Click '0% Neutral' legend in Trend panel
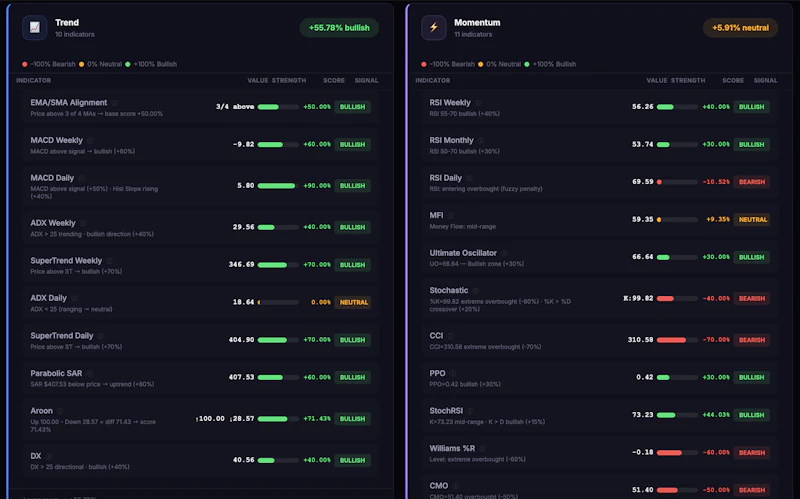 [x=101, y=64]
